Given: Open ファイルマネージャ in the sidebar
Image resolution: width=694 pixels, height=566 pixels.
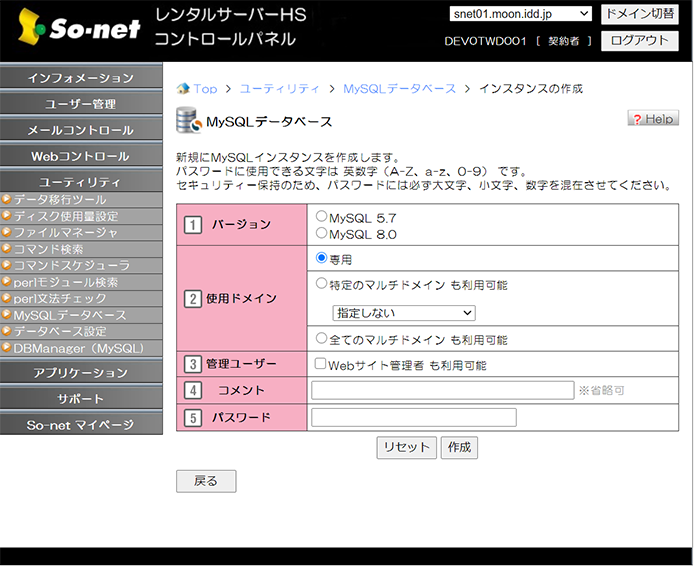Looking at the screenshot, I should [x=66, y=233].
